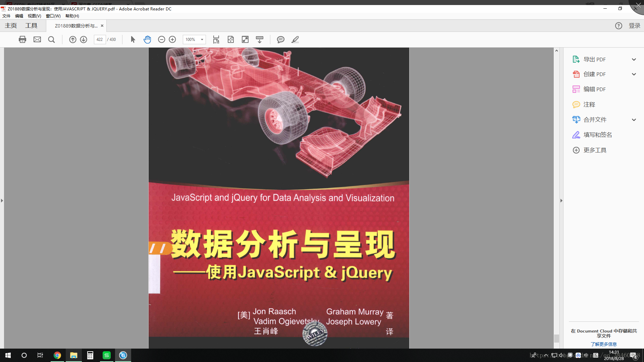Toggle full screen reading mode
The image size is (644, 362).
click(245, 39)
